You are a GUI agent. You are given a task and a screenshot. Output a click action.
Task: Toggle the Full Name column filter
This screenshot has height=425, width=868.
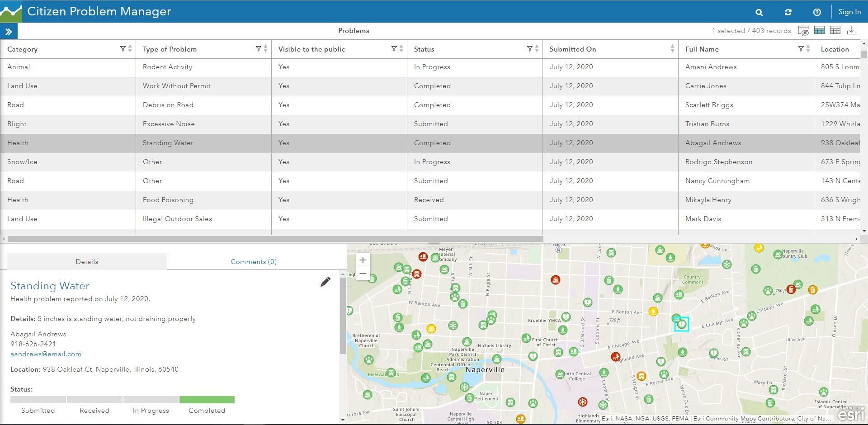click(x=802, y=48)
